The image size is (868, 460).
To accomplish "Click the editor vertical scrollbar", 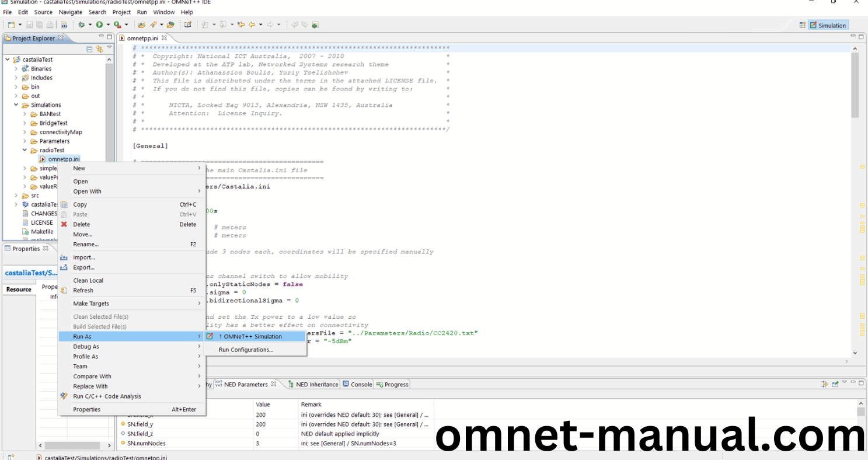I will tap(855, 85).
